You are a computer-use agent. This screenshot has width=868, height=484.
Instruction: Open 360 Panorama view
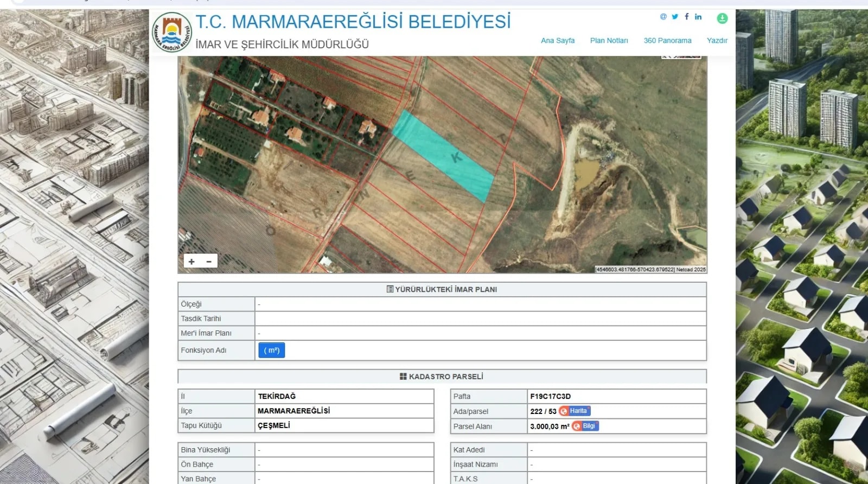(667, 41)
